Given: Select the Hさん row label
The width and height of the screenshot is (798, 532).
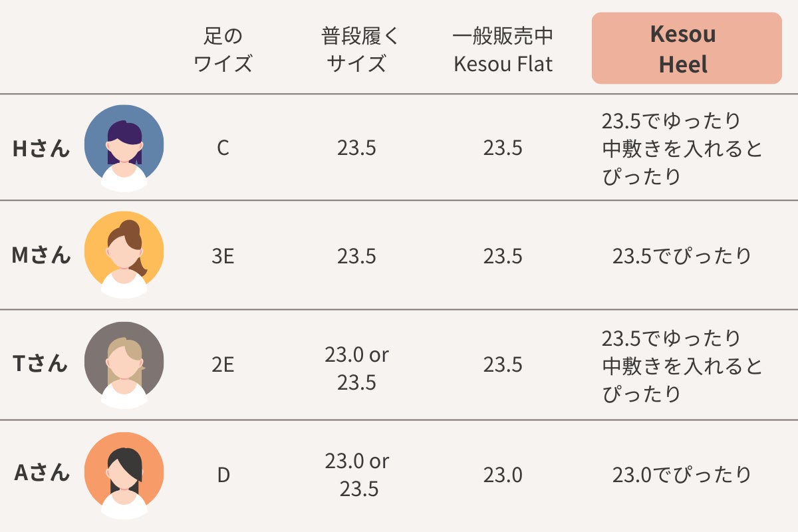Looking at the screenshot, I should (x=41, y=148).
